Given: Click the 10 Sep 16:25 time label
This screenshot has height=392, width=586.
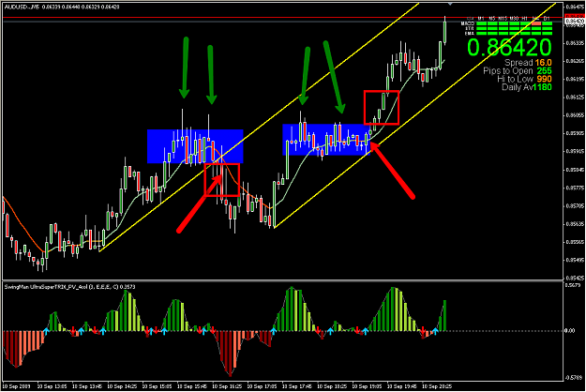Looking at the screenshot, I should click(x=228, y=386).
